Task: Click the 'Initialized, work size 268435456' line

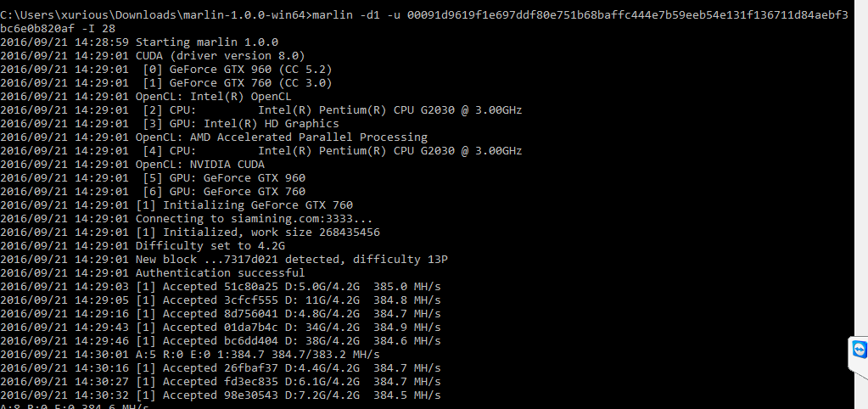Action: (190, 232)
